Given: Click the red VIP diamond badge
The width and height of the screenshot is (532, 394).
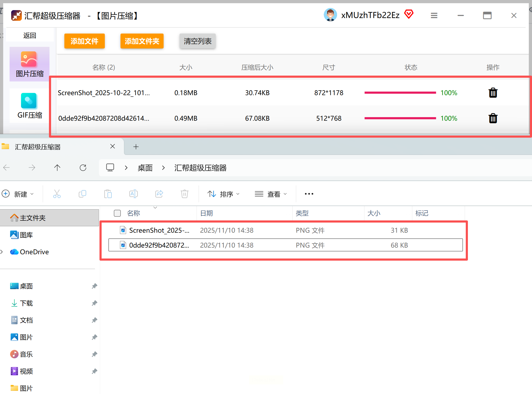Looking at the screenshot, I should click(409, 14).
